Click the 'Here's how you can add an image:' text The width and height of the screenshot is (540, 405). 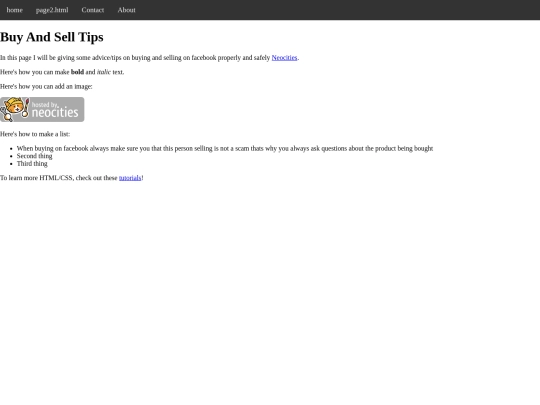(46, 86)
